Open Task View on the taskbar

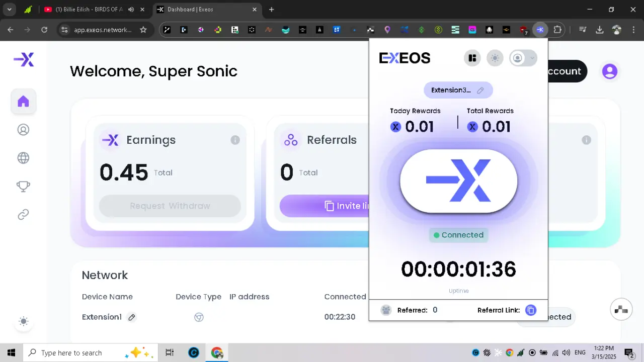coord(170,352)
